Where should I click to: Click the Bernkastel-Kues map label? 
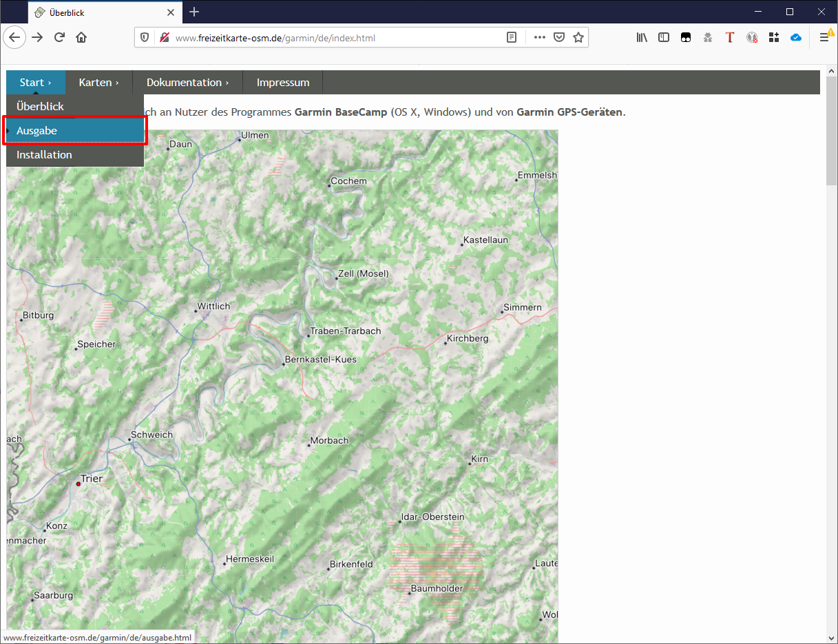tap(320, 360)
